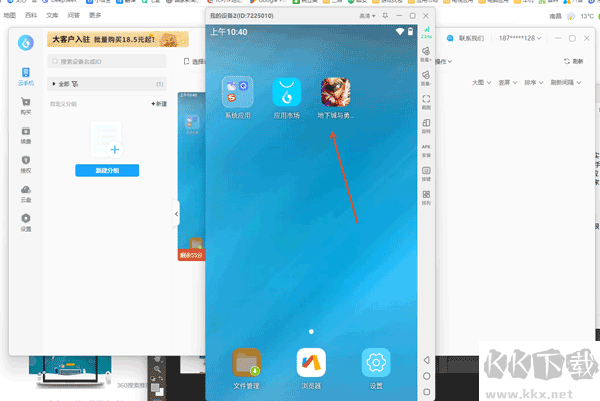
Task: Open the 购买 shopping cart sidebar item
Action: pos(26,106)
